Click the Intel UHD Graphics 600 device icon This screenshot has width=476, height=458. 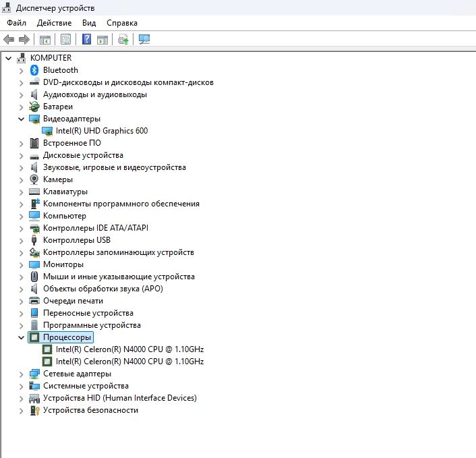coord(47,131)
